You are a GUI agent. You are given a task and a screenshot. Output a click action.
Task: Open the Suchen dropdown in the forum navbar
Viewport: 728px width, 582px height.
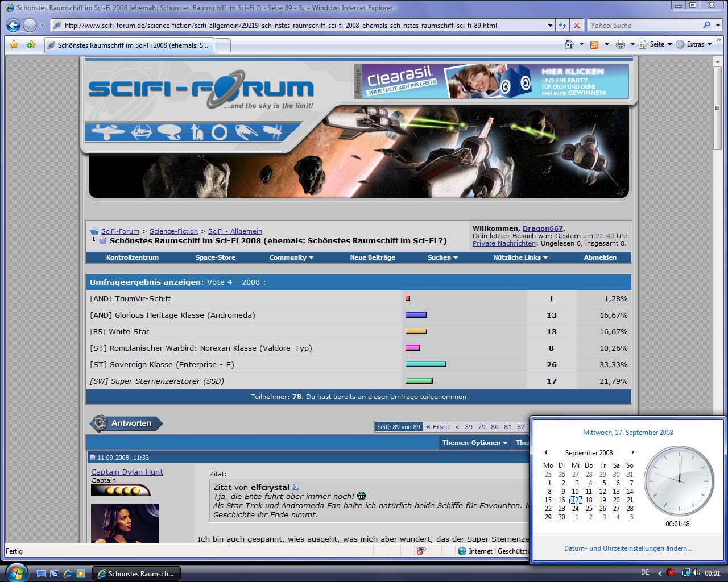[442, 257]
